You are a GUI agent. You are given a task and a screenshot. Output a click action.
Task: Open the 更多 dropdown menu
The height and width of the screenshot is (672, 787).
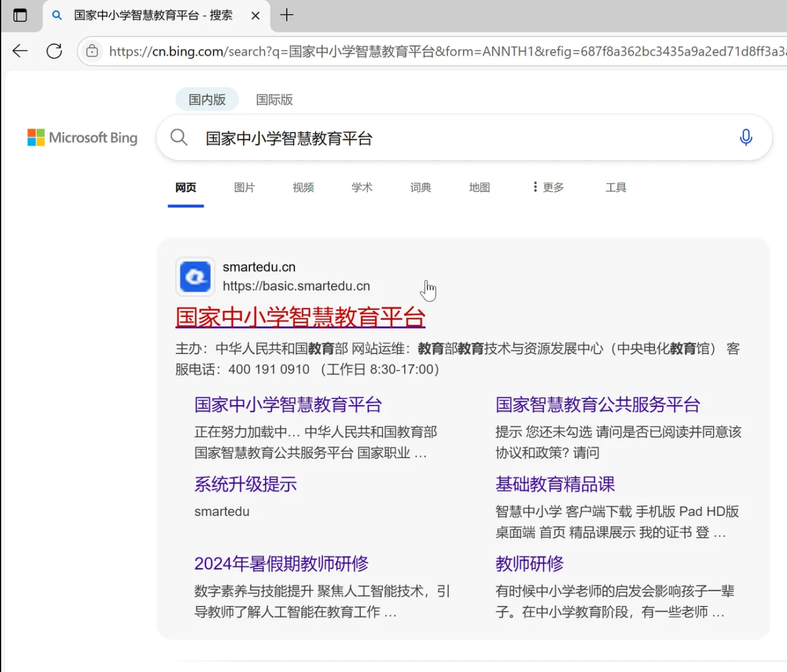(548, 187)
